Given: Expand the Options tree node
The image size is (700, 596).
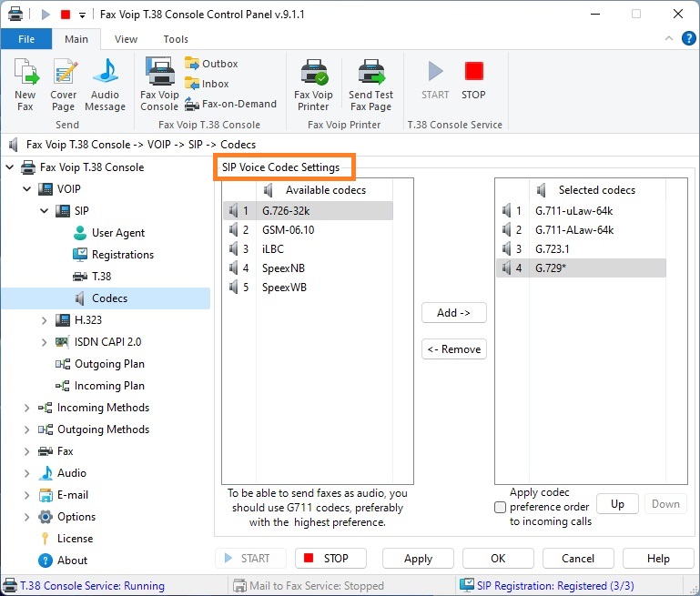Looking at the screenshot, I should (x=26, y=517).
